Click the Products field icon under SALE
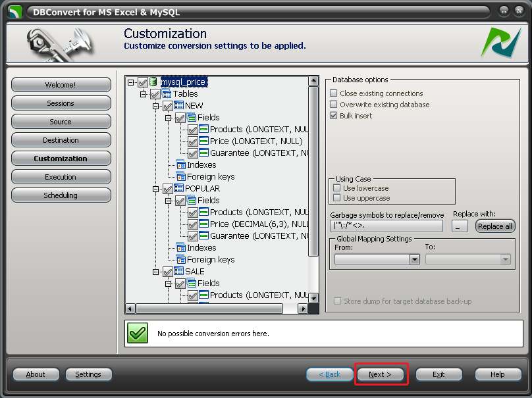This screenshot has height=398, width=532. [x=203, y=295]
